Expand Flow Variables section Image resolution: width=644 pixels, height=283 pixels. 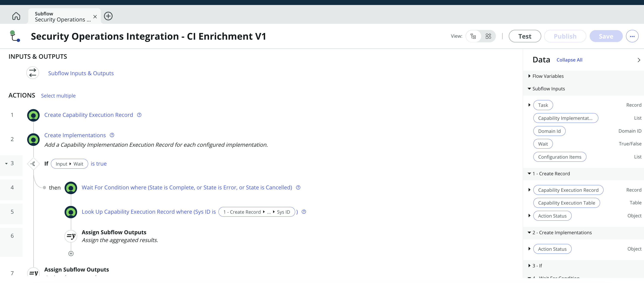point(529,76)
